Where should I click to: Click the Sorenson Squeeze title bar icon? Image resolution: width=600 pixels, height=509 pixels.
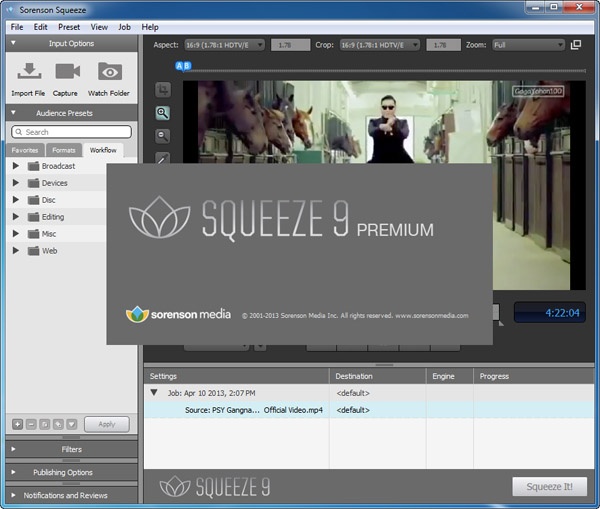coord(10,10)
